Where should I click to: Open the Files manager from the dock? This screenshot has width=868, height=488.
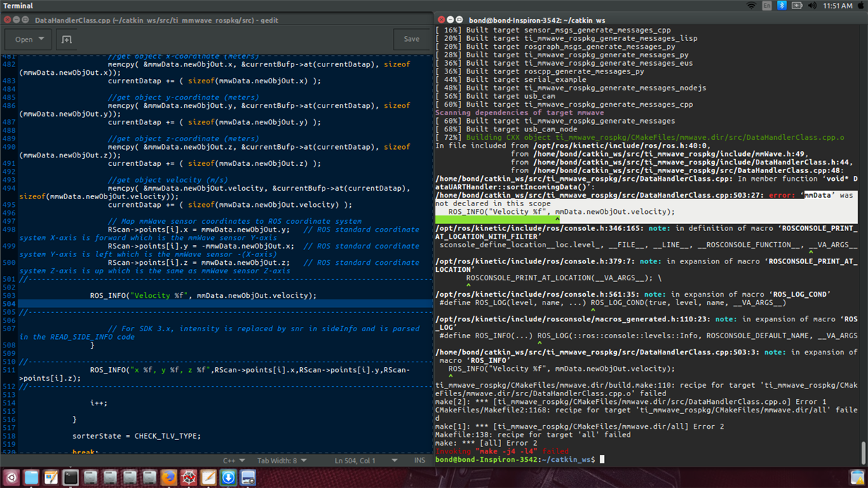click(30, 477)
